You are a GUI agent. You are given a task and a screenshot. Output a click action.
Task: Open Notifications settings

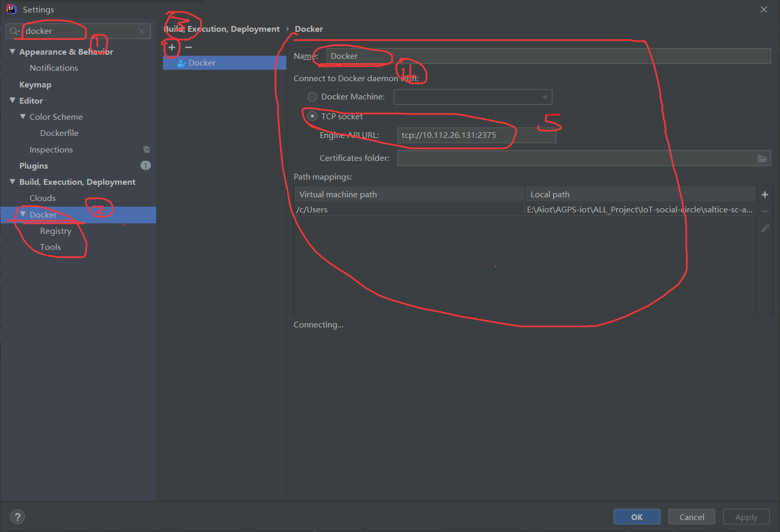coord(54,68)
